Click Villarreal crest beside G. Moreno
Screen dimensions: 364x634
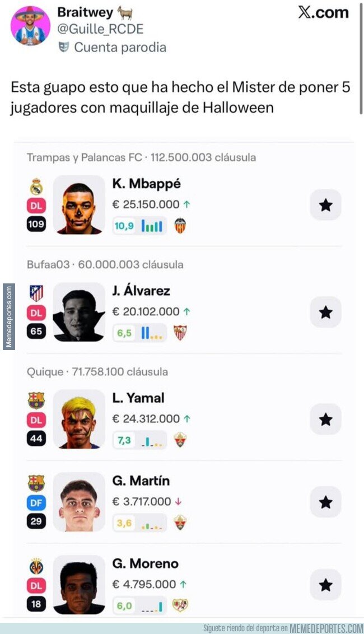36,566
